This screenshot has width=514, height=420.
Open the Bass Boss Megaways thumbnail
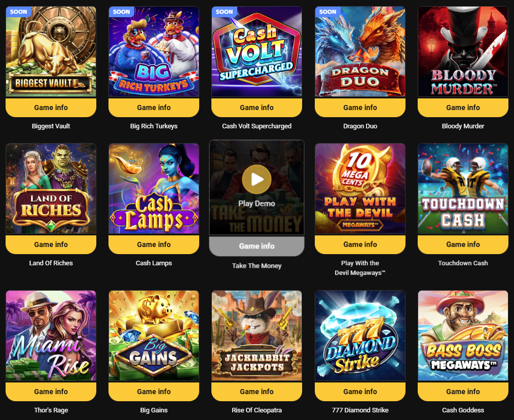click(x=463, y=336)
